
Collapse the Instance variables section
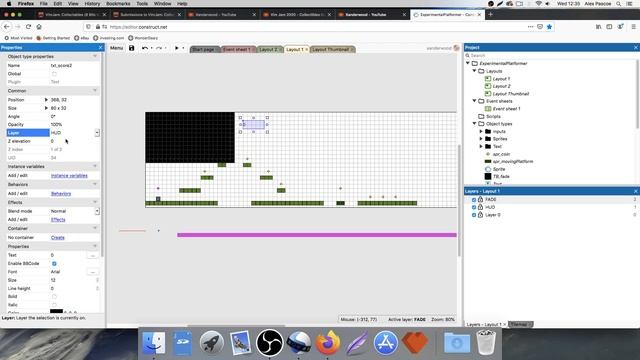pos(95,167)
